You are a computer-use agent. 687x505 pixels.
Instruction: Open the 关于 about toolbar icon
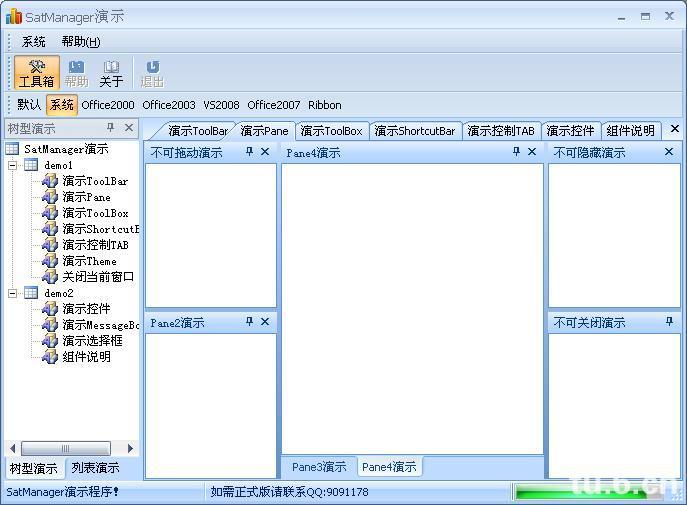click(111, 73)
